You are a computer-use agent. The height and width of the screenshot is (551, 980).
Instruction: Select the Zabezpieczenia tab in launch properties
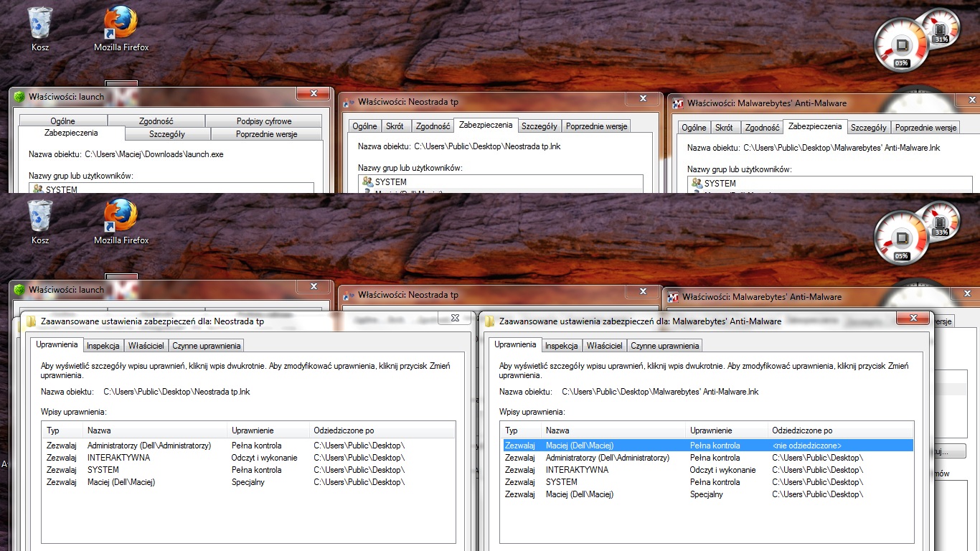(x=72, y=133)
